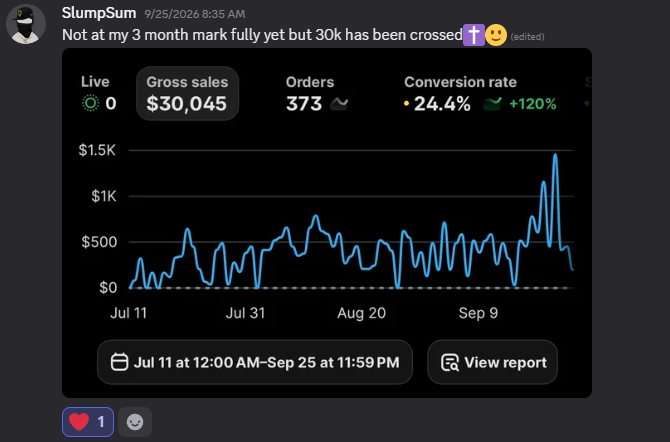Open SlumpSum's profile avatar

(26, 24)
